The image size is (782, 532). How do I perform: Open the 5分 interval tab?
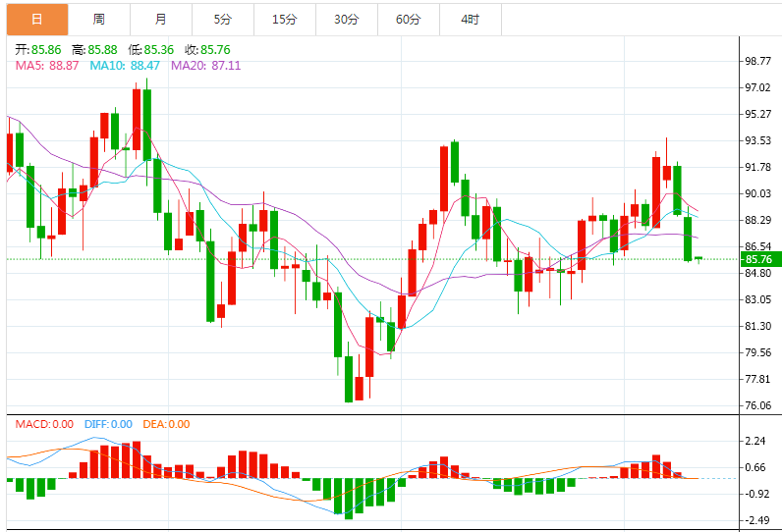(223, 20)
